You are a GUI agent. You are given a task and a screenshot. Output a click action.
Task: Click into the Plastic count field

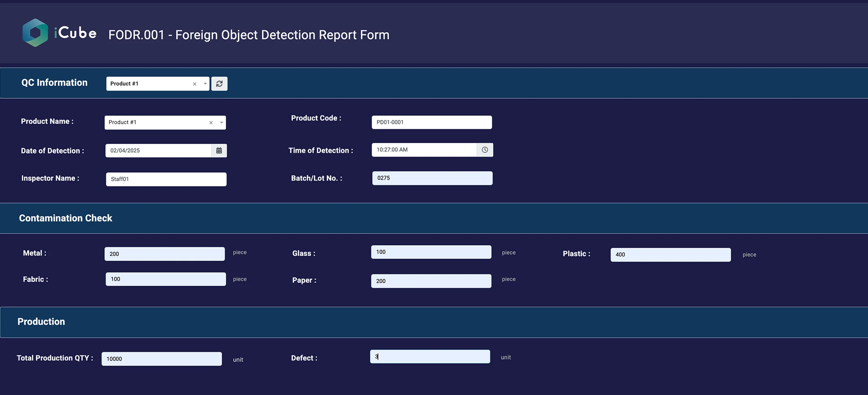670,255
